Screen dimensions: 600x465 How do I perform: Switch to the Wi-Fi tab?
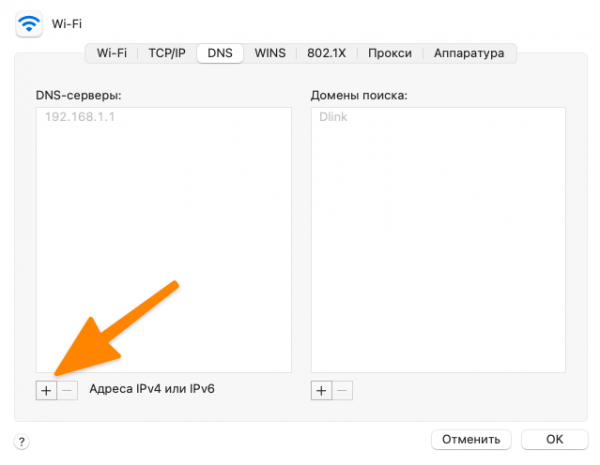click(112, 53)
